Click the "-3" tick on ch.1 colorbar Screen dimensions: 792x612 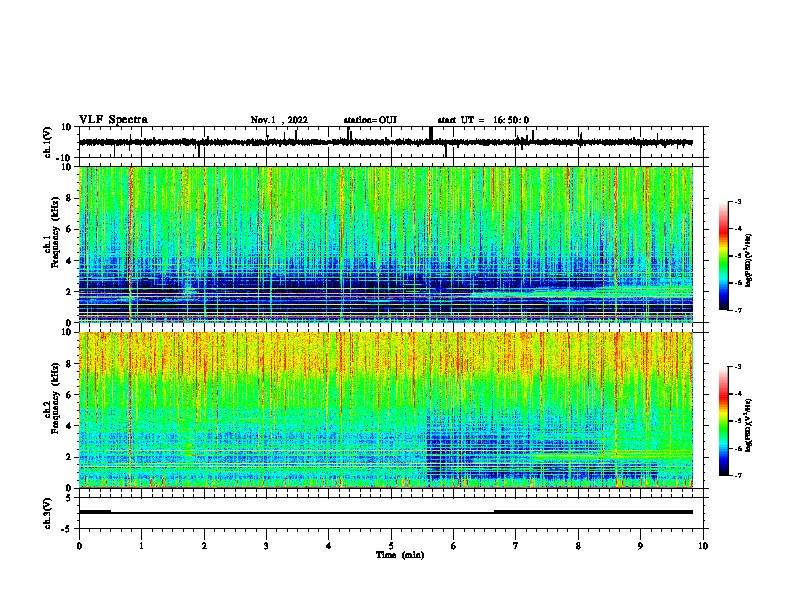pos(738,201)
